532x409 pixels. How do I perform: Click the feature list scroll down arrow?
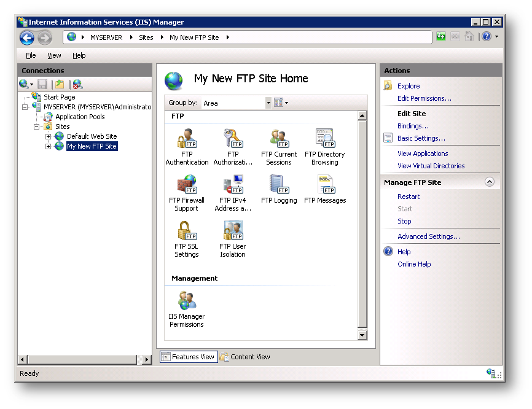[x=362, y=335]
